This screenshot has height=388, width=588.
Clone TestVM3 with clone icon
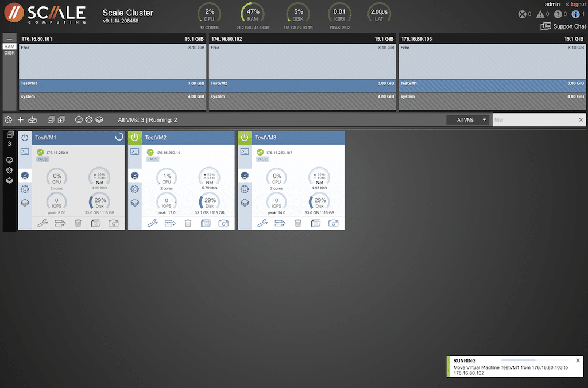click(x=316, y=223)
